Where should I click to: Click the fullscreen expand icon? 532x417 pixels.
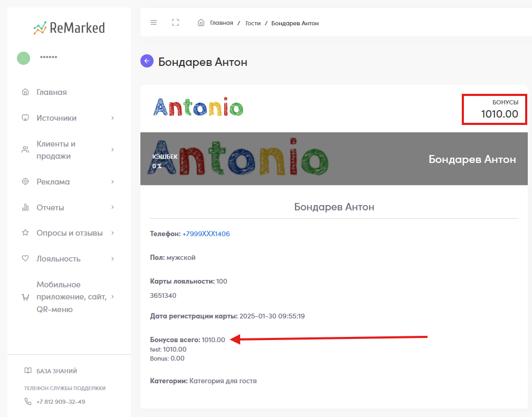(x=175, y=23)
